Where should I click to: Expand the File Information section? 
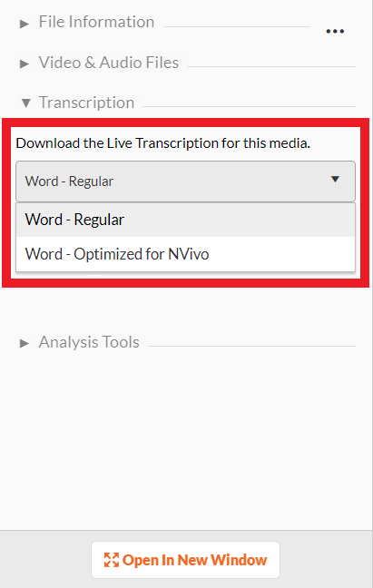pos(87,22)
